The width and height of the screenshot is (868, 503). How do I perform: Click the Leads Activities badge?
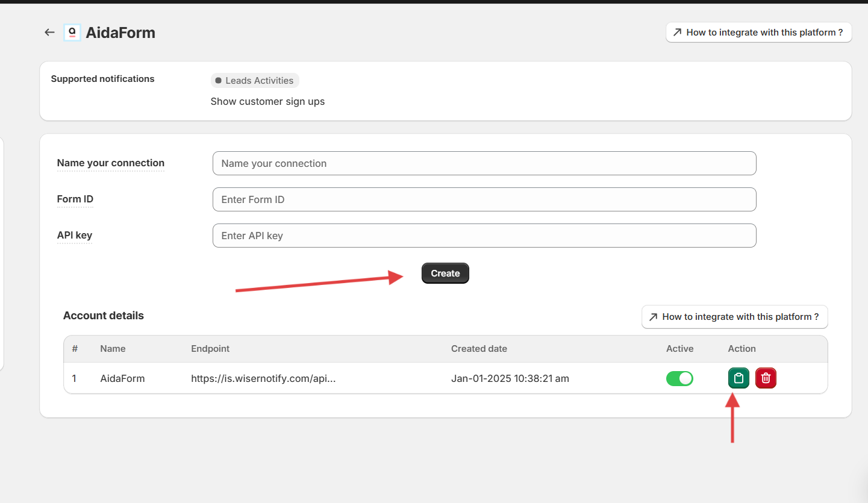[x=255, y=81]
